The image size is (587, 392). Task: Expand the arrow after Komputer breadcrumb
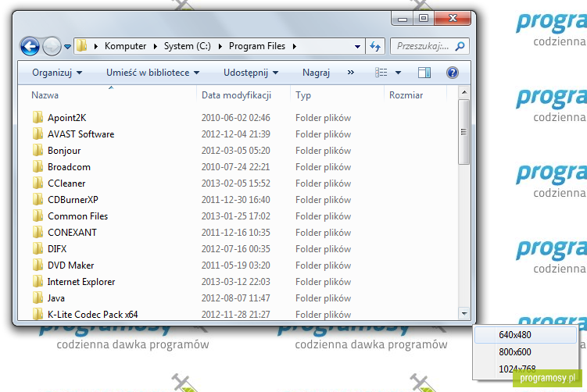coord(156,46)
